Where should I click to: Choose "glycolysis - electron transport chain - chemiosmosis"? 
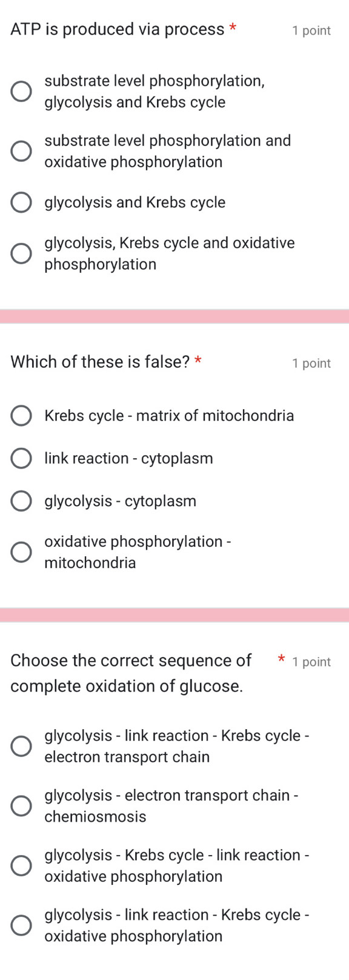[21, 805]
